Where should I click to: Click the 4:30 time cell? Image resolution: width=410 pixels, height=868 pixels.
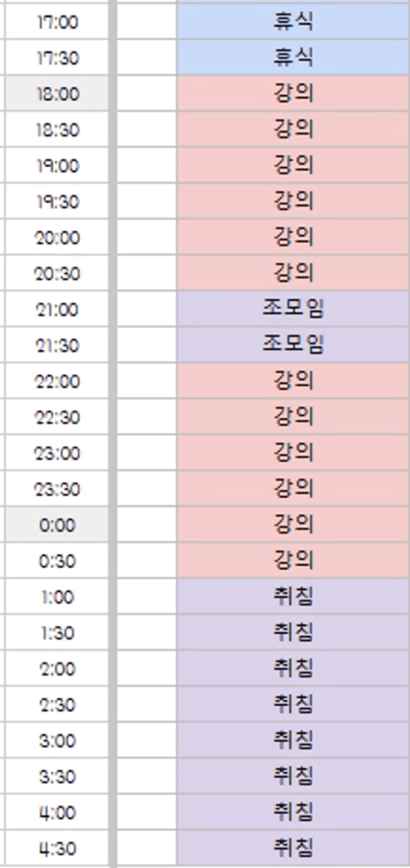(57, 848)
